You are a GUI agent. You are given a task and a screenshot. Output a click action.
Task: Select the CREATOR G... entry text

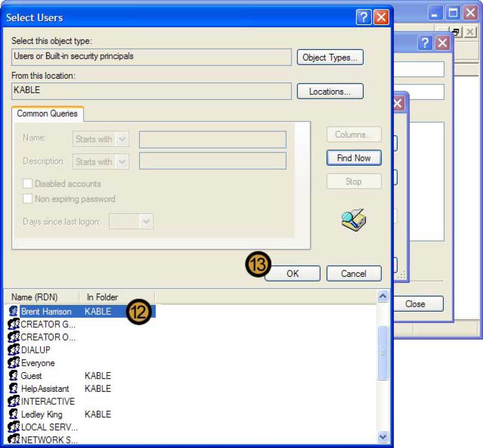48,324
